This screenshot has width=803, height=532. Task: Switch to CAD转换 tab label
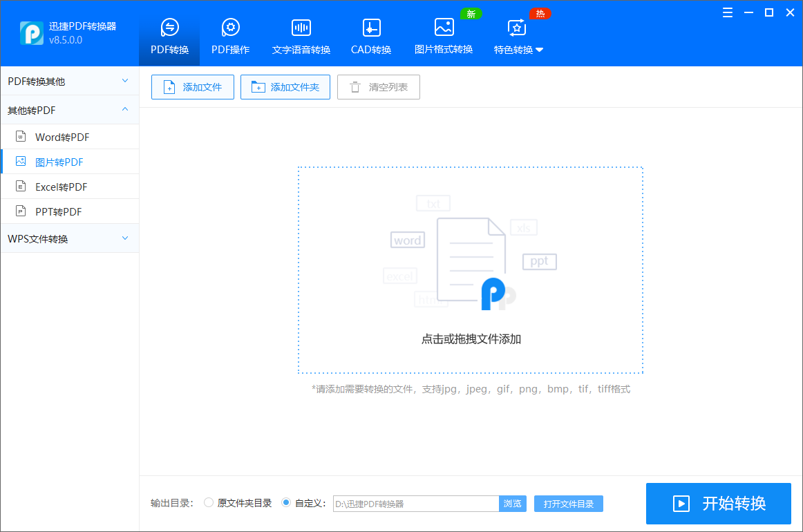pyautogui.click(x=371, y=50)
